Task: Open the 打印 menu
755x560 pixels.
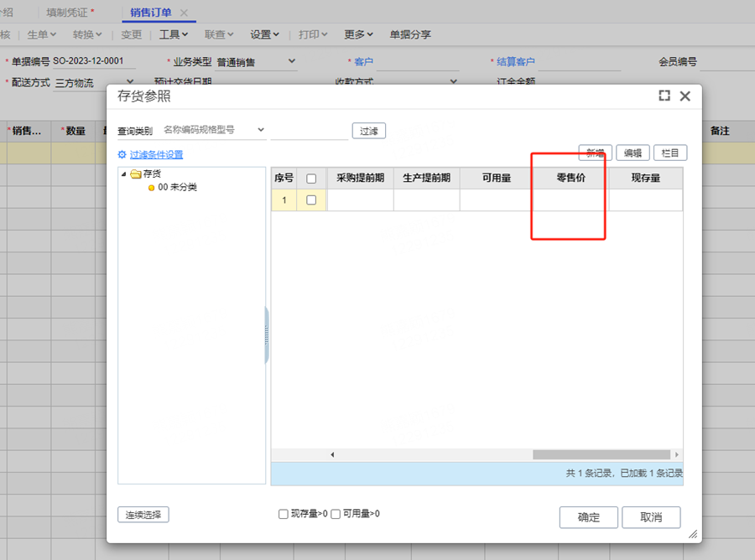Action: click(x=313, y=34)
